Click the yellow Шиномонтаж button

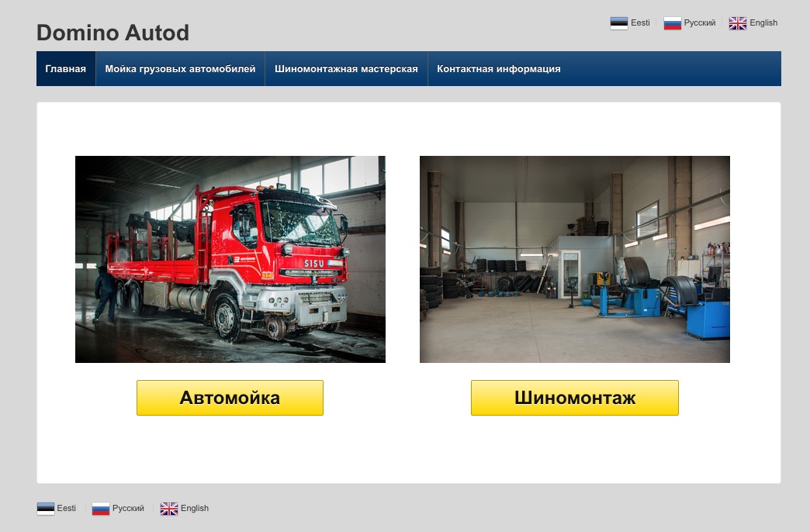tap(574, 398)
